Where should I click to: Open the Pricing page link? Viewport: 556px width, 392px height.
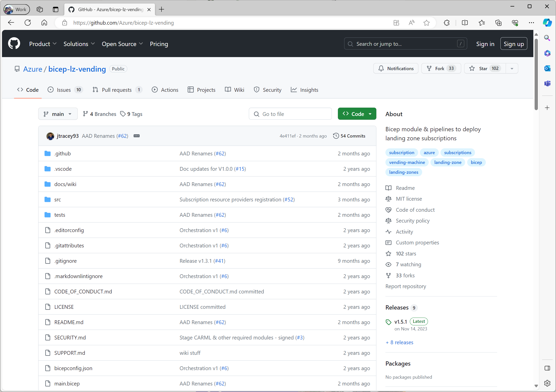[x=159, y=44]
